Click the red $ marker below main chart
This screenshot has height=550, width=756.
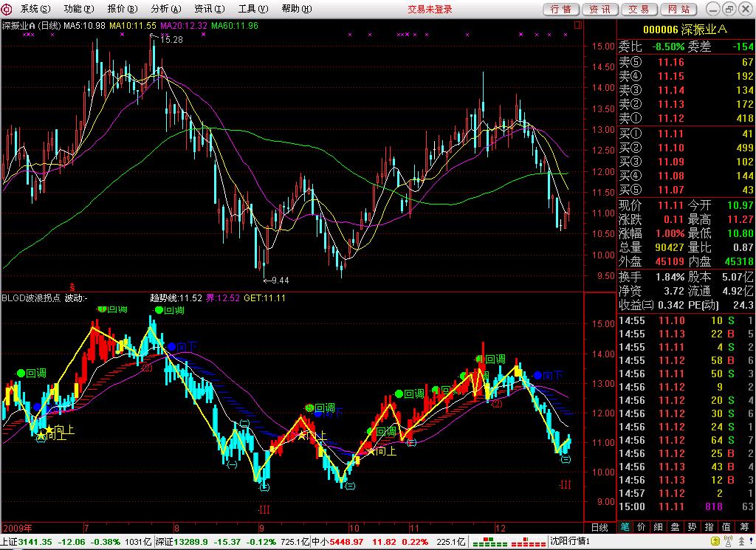click(72, 287)
